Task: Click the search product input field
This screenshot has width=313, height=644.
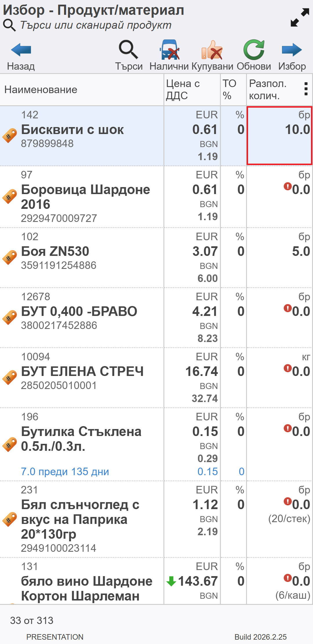Action: coord(96,25)
